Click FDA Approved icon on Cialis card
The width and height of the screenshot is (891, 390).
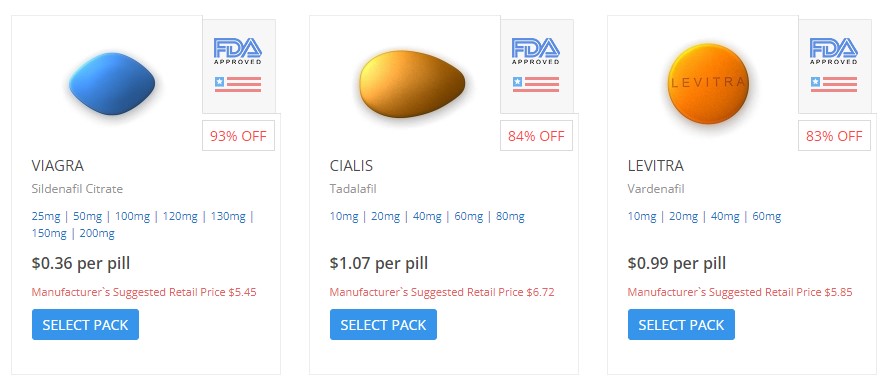[x=535, y=51]
